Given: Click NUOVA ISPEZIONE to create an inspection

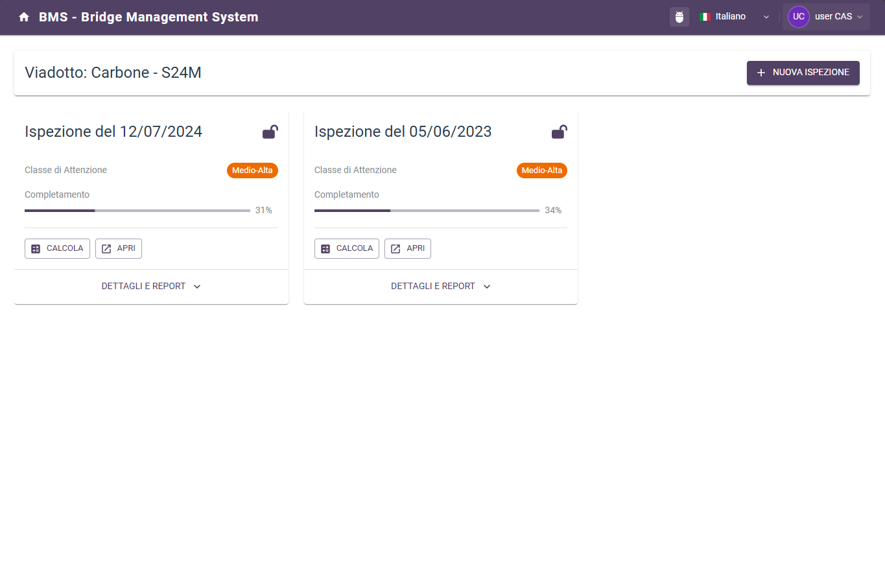Looking at the screenshot, I should pos(803,73).
